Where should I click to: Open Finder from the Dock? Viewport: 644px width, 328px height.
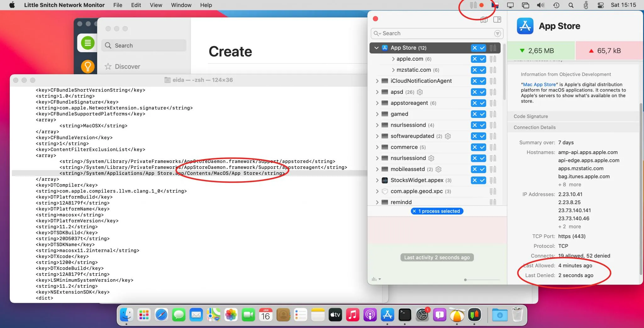click(126, 314)
